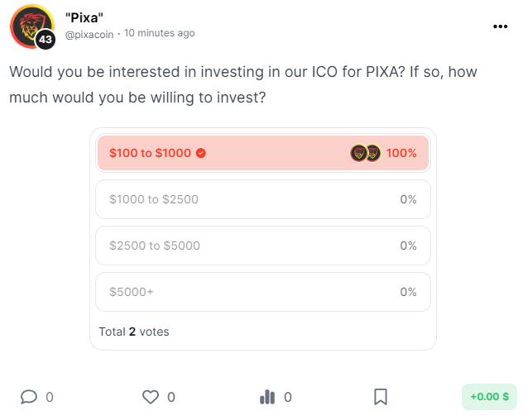
Task: Click the Total 2 votes text
Action: coord(134,332)
